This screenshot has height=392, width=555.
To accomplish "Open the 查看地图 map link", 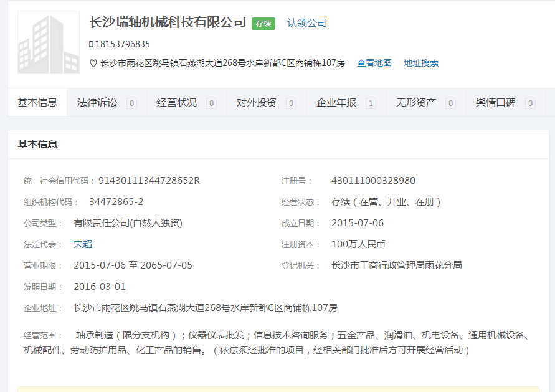I will [374, 63].
